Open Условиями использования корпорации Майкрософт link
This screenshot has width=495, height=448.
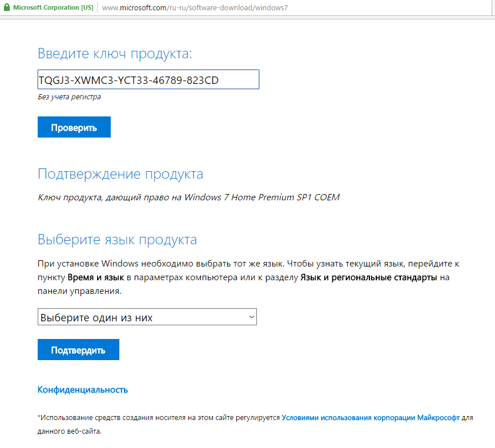point(370,418)
